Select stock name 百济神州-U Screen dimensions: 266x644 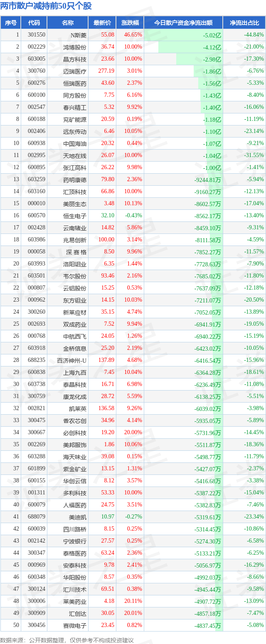tap(72, 360)
